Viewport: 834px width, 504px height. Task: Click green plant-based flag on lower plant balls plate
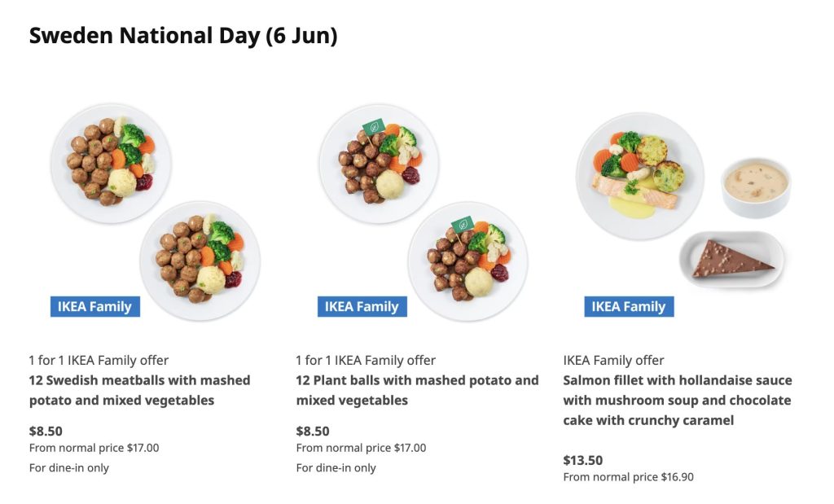[x=463, y=223]
